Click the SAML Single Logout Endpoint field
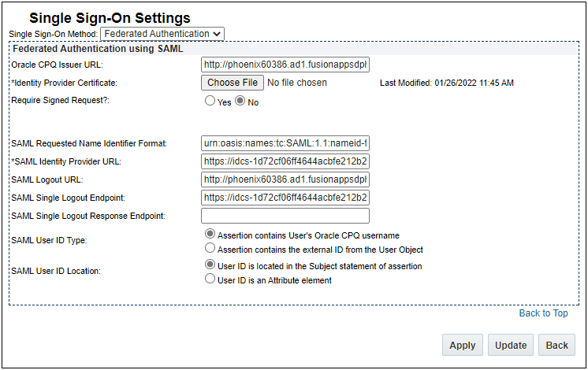The height and width of the screenshot is (370, 588). point(285,198)
